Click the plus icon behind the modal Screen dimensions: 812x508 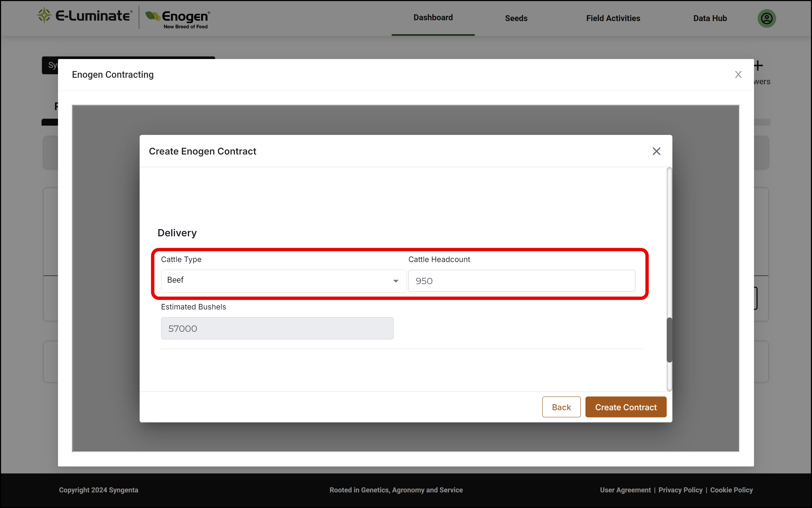[758, 66]
